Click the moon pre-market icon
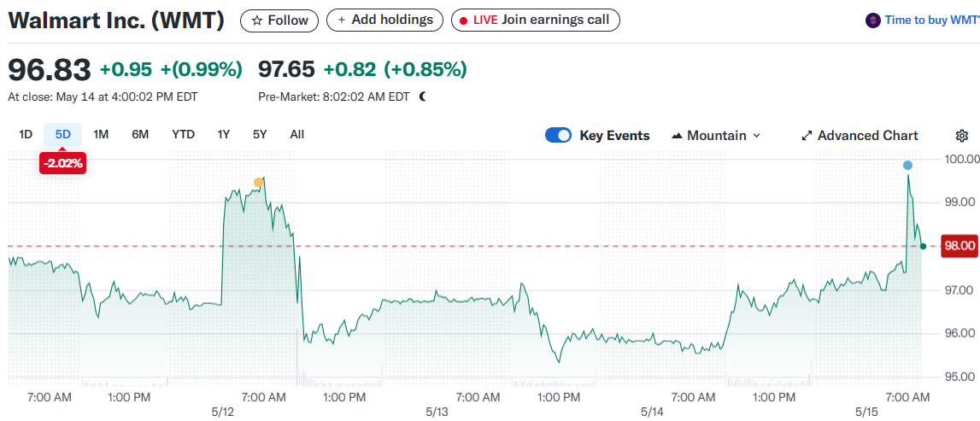This screenshot has width=980, height=421. (x=423, y=96)
